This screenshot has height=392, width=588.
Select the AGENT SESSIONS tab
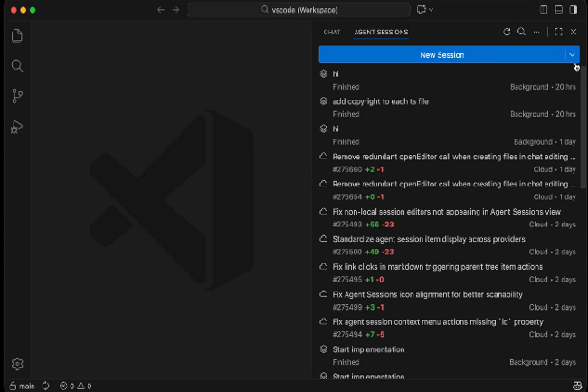coord(381,33)
